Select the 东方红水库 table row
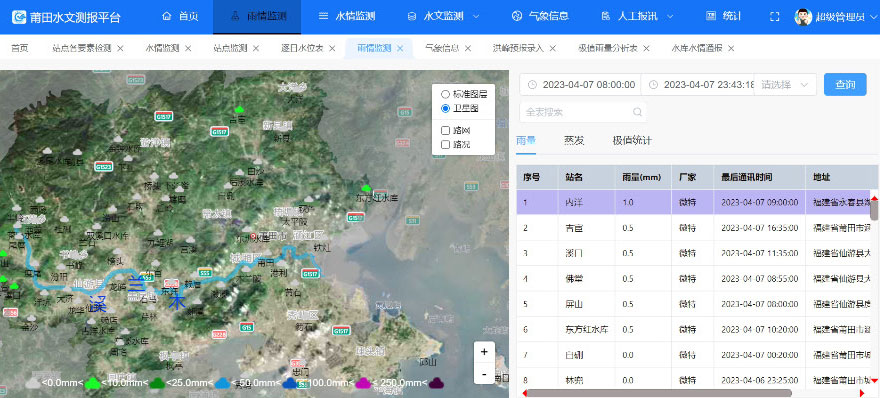 pos(693,329)
